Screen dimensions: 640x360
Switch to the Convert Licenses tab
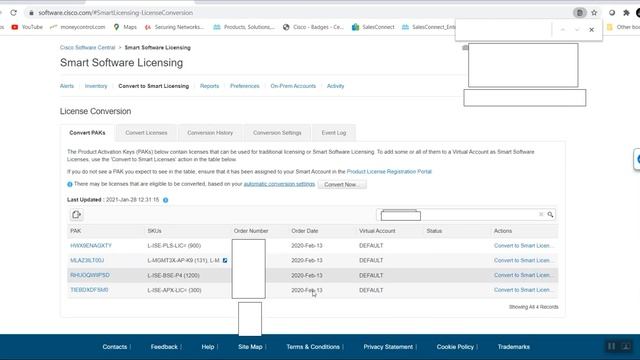coord(146,133)
